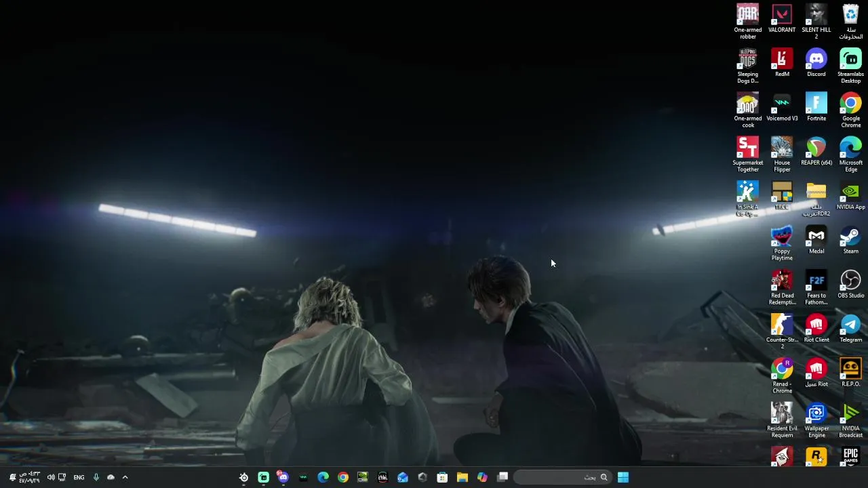This screenshot has width=868, height=488.
Task: Launch Riot Client from the desktop
Action: [x=816, y=328]
